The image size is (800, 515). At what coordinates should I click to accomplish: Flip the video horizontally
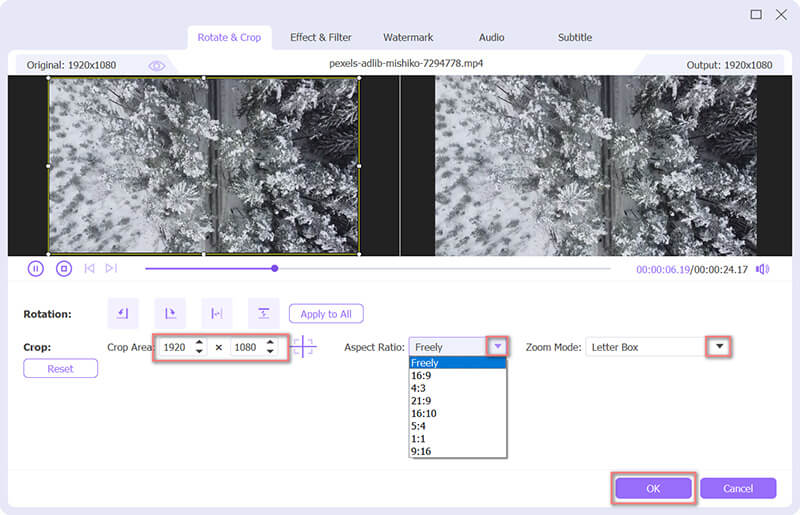click(x=217, y=313)
